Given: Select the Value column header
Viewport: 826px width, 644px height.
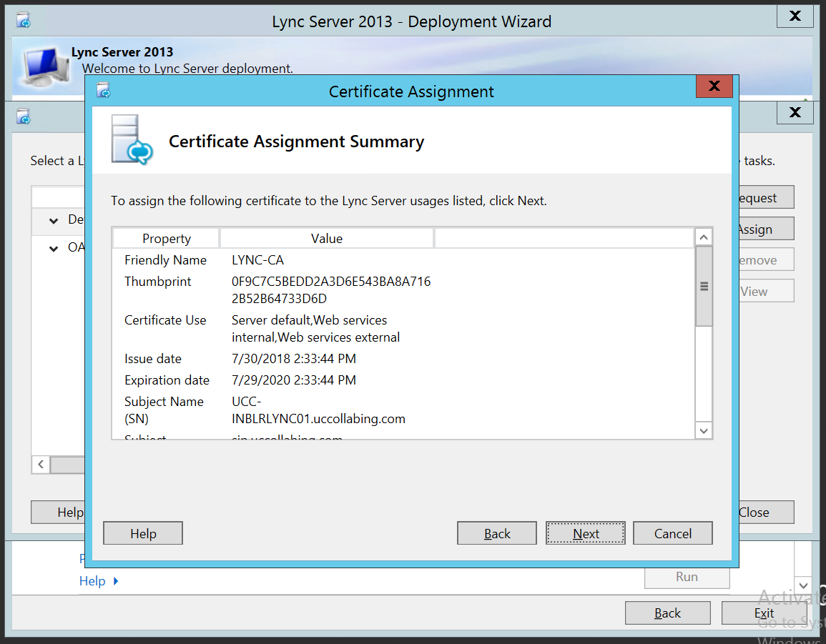Looking at the screenshot, I should point(327,238).
